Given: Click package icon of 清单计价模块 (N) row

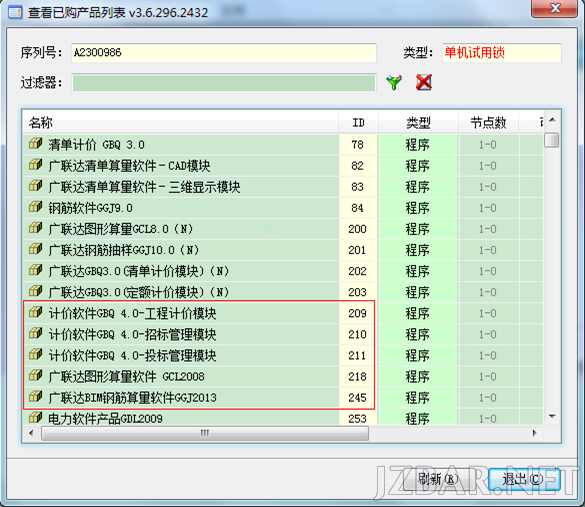Looking at the screenshot, I should tap(36, 270).
